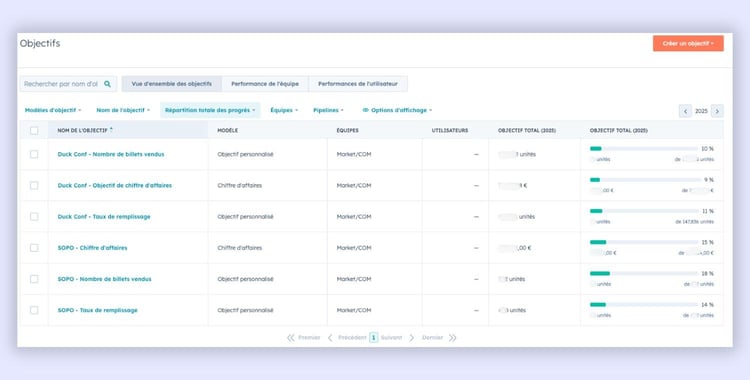The image size is (750, 380).
Task: Click the eye icon in Options d'affichage
Action: 365,110
